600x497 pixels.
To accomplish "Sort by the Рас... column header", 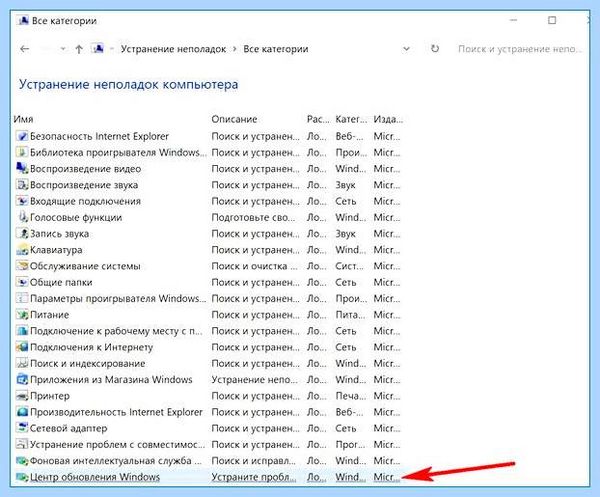I will (318, 119).
